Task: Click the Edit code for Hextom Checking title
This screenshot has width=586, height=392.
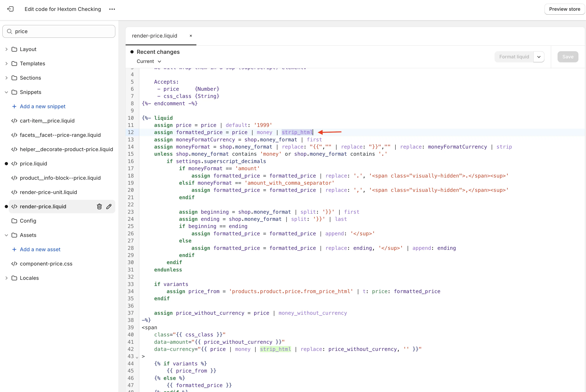Action: 63,9
